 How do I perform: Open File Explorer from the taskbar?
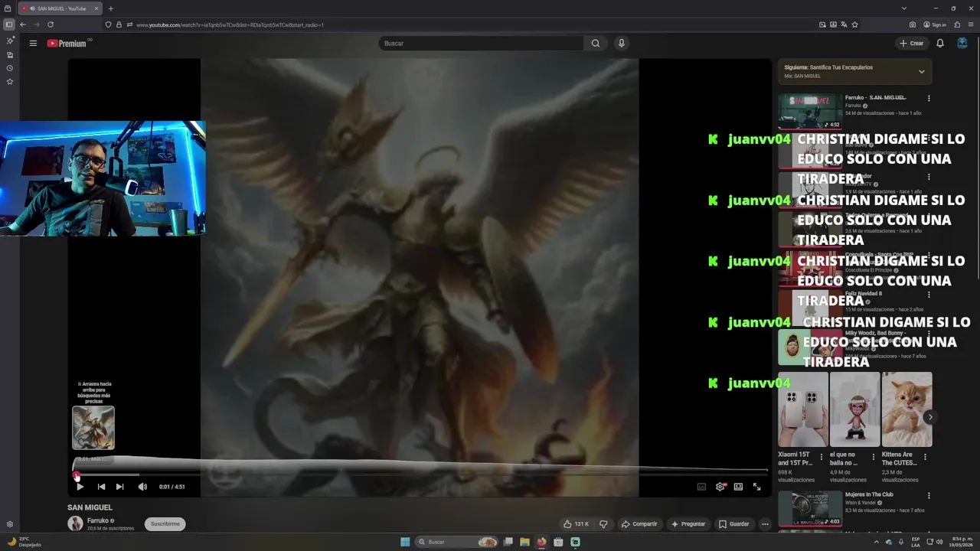[524, 542]
